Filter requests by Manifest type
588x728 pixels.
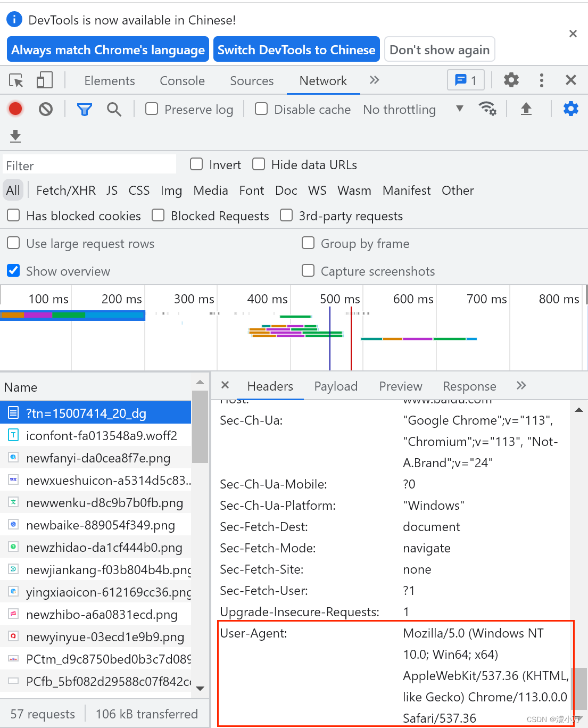(407, 191)
